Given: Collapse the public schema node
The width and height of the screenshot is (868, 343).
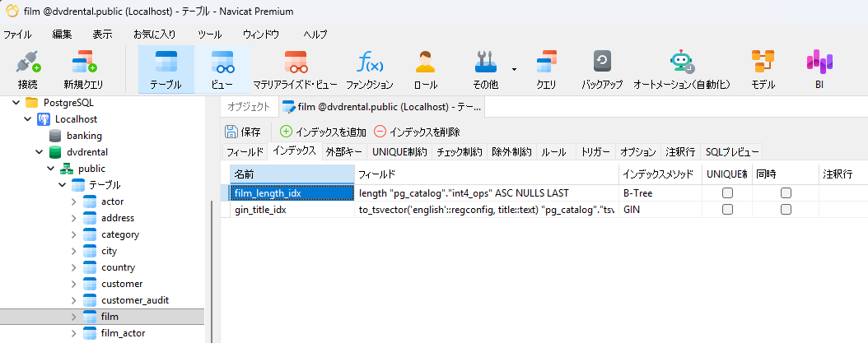Looking at the screenshot, I should coord(50,168).
